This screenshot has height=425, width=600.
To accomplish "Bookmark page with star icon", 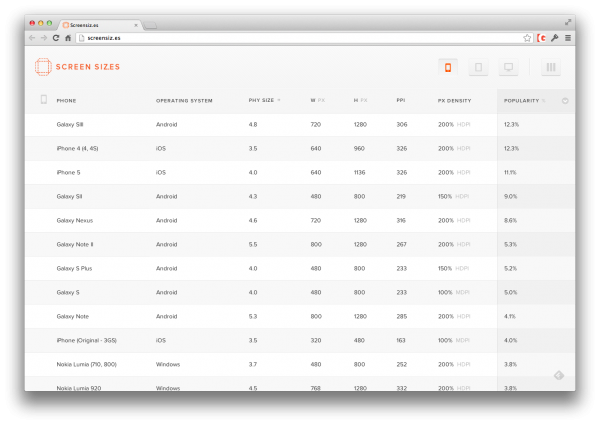I will [527, 38].
